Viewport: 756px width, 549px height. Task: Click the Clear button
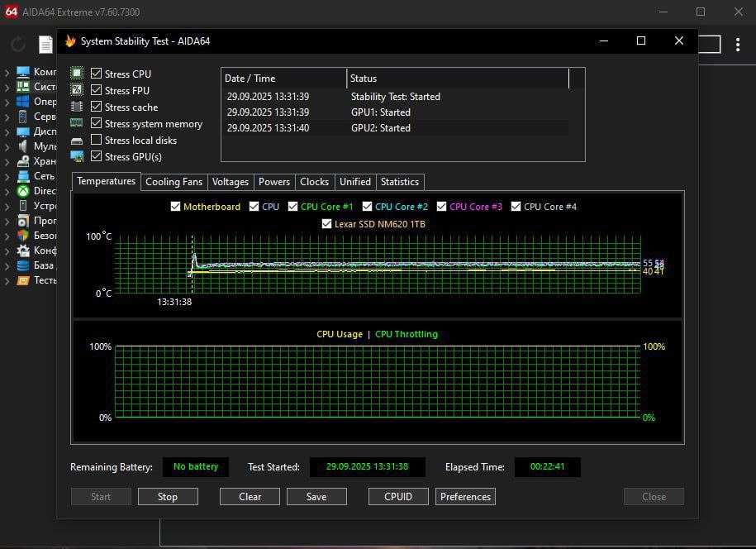pyautogui.click(x=250, y=496)
